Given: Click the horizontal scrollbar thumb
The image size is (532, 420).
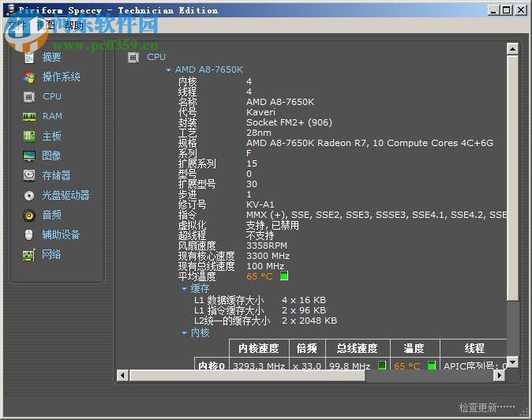Looking at the screenshot, I should pyautogui.click(x=247, y=376).
